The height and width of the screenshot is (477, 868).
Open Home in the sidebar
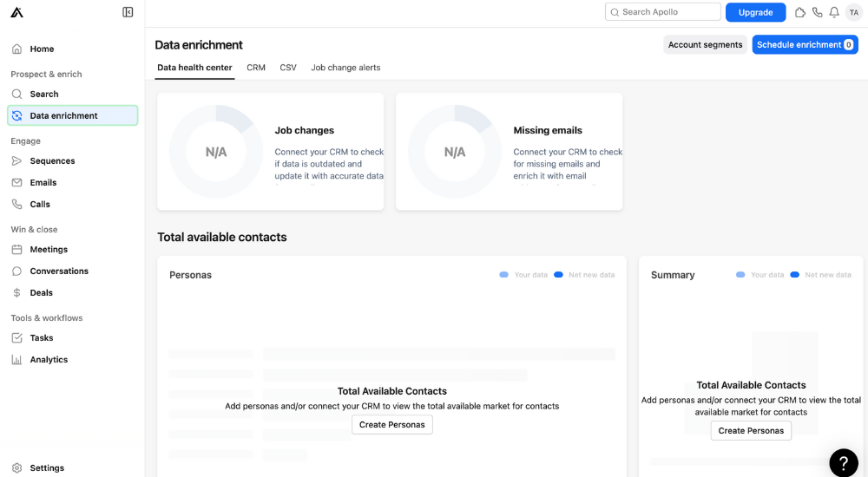pyautogui.click(x=73, y=49)
